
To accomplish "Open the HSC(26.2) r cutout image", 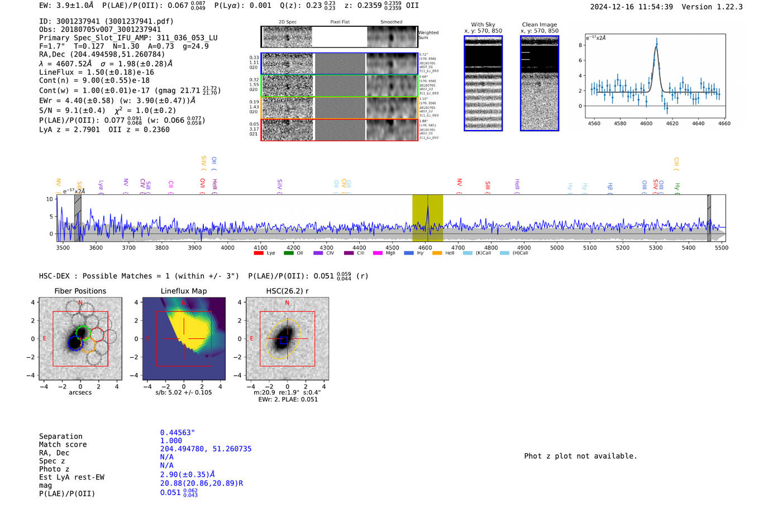I will click(287, 339).
